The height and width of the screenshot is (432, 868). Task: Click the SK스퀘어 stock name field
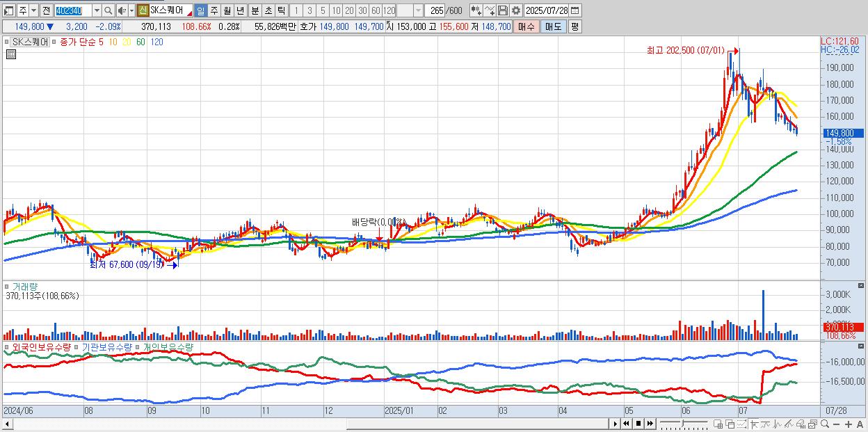pos(171,10)
